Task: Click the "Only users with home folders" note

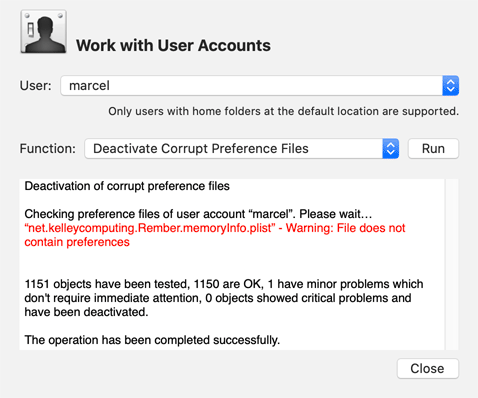Action: coord(284,111)
